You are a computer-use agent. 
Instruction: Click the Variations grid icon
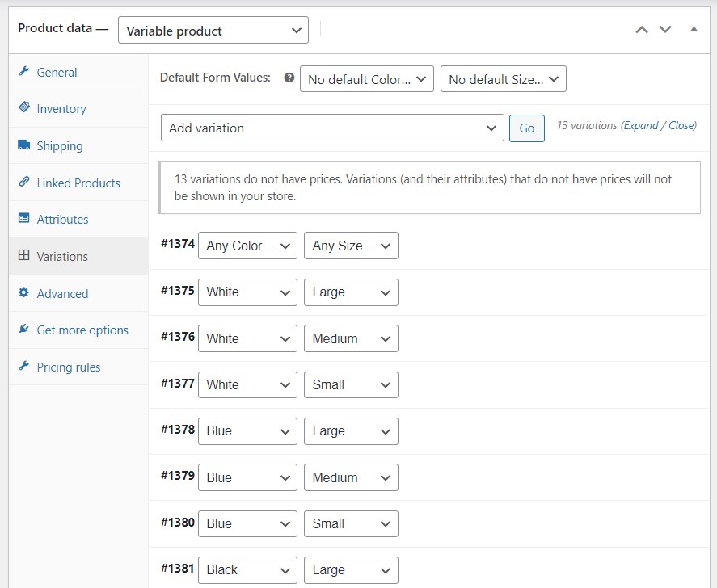click(x=23, y=255)
